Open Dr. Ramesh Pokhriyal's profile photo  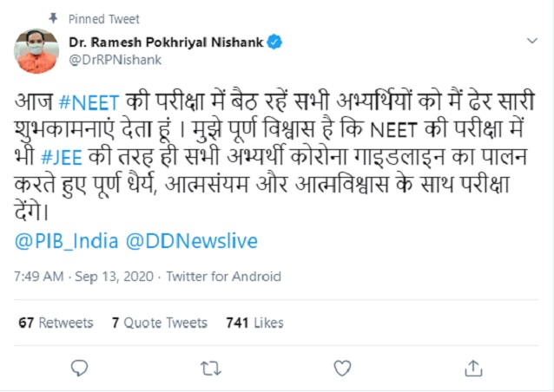click(36, 51)
